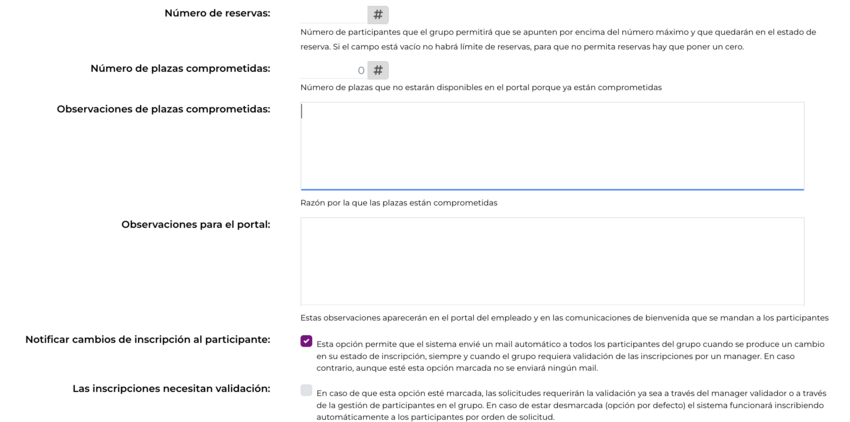This screenshot has height=422, width=850.
Task: Click the description about mail automático a participantes
Action: tap(571, 356)
